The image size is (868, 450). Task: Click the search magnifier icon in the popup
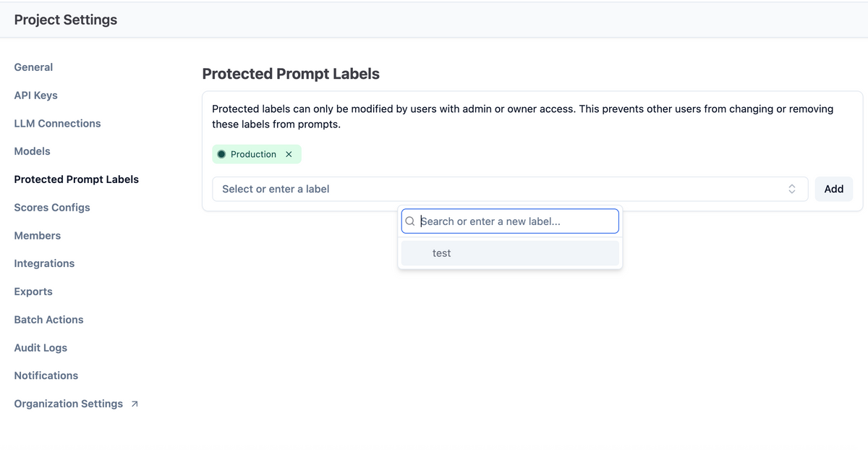(x=410, y=221)
